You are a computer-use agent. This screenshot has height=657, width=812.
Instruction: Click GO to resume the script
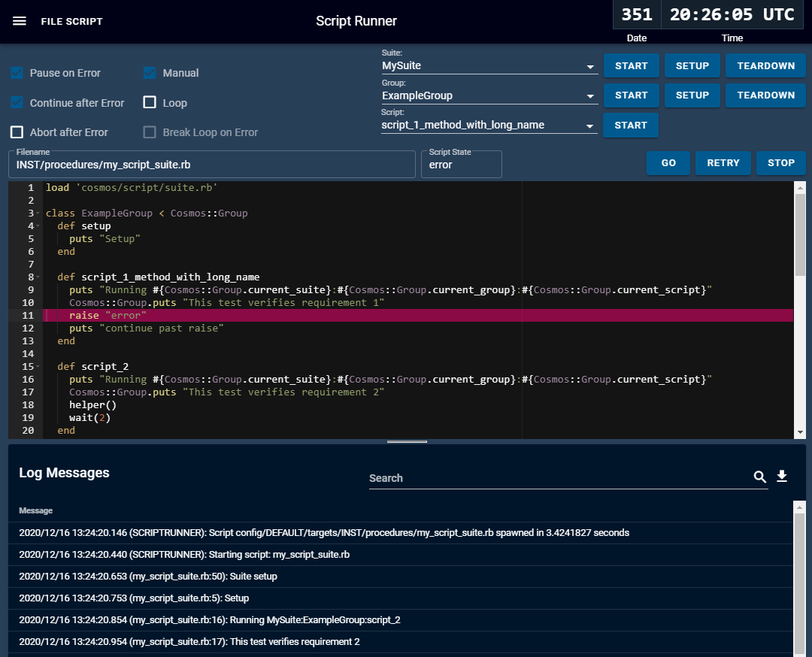tap(668, 162)
